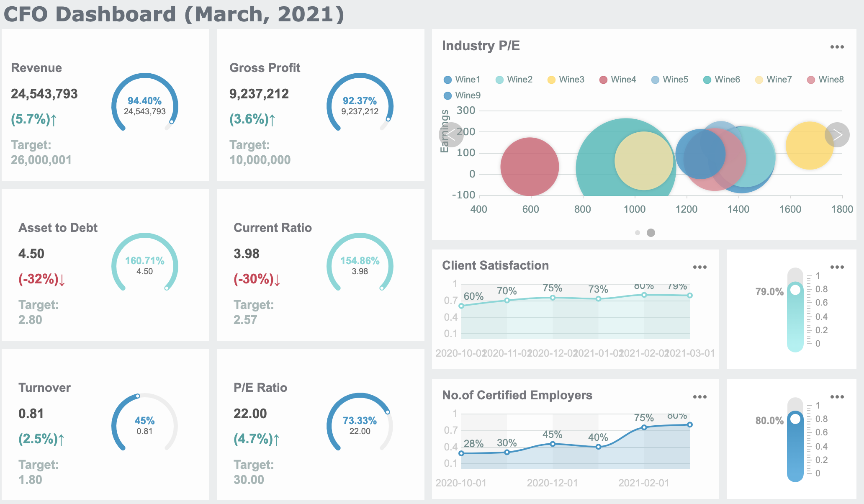Image resolution: width=864 pixels, height=504 pixels.
Task: Open the Client Satisfaction options menu
Action: [x=699, y=267]
